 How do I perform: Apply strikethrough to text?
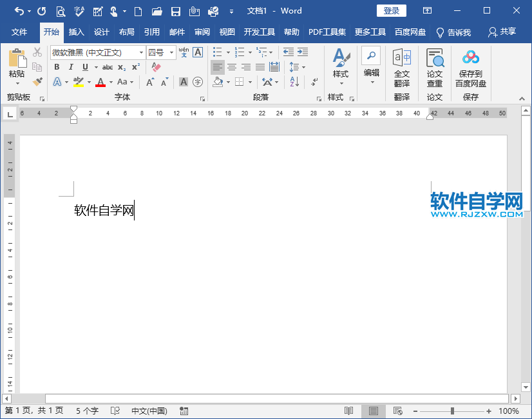107,67
